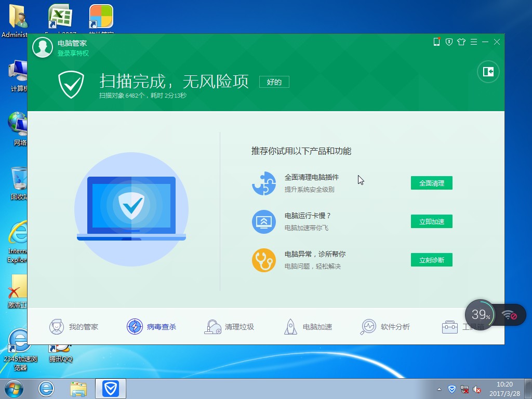
Task: Select the 腾讯QQ desktop shortcut
Action: coord(60,353)
